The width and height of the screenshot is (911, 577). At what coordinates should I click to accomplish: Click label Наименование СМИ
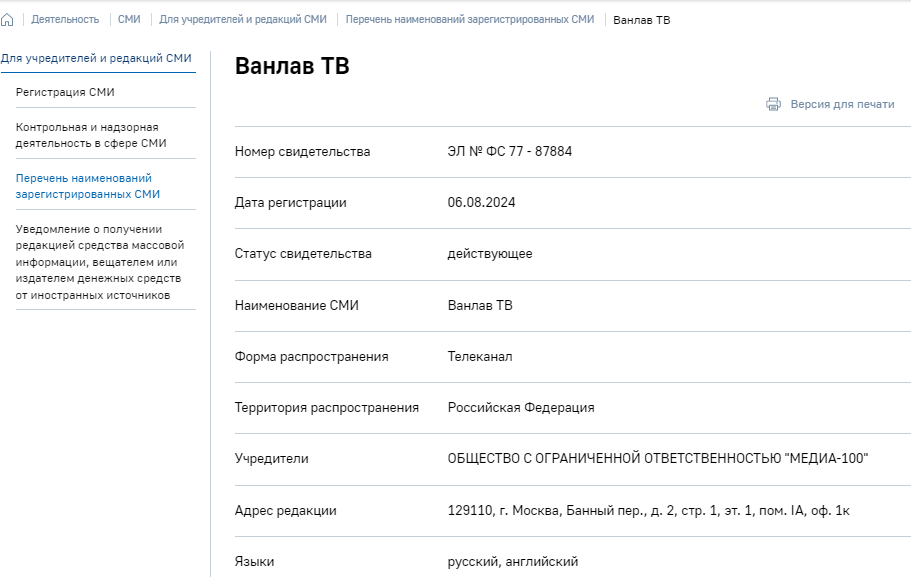click(296, 306)
